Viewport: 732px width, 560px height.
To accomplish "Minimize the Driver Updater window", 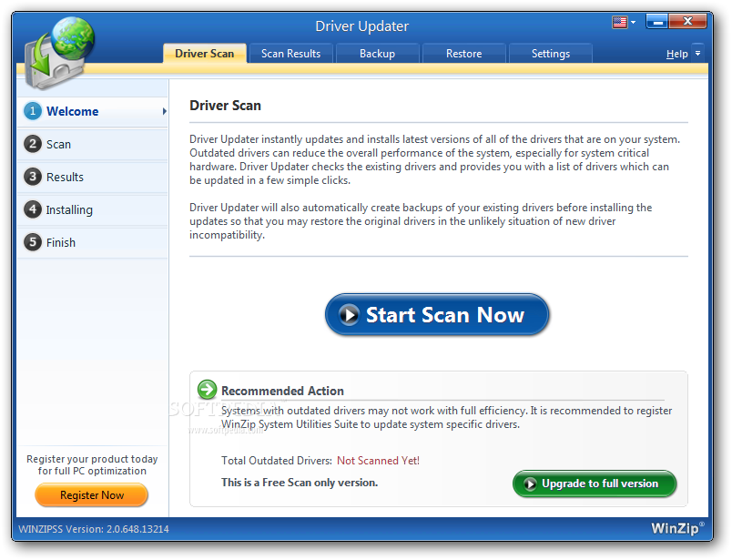I will pyautogui.click(x=657, y=21).
